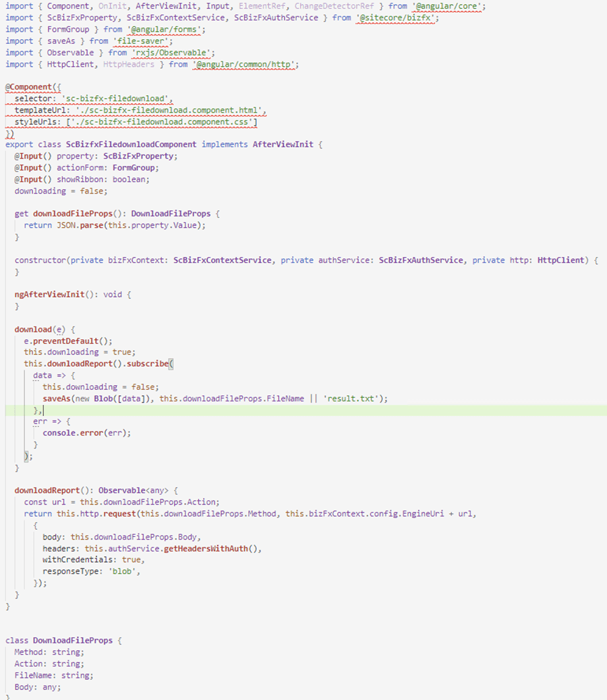Click the './sc-bizfx-filedownload.component.css' style path
Screen dimensions: 607x700
[x=162, y=121]
